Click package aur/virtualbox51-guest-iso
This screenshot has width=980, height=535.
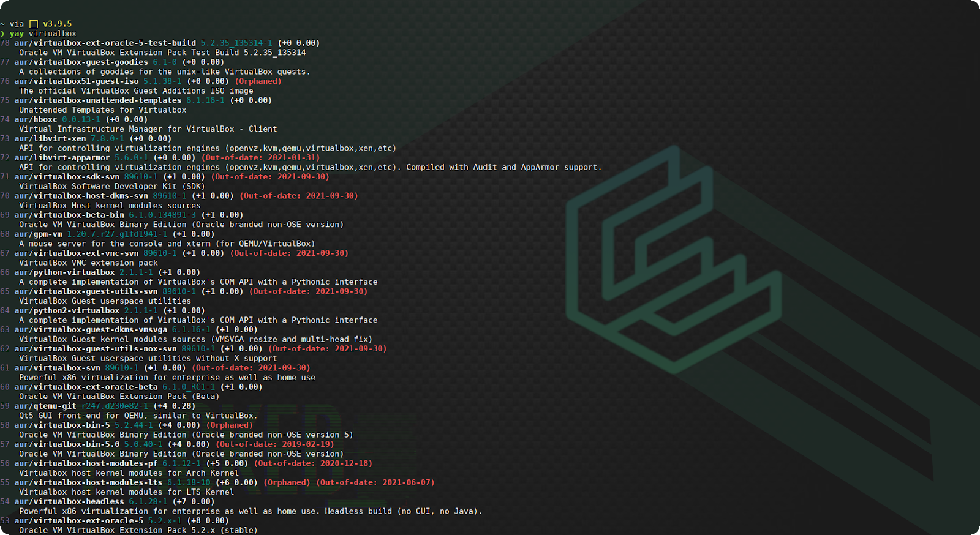[77, 81]
